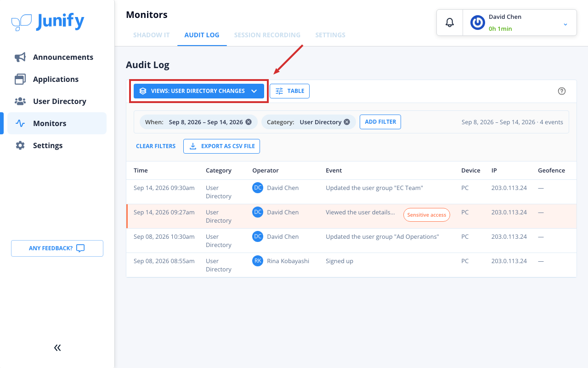This screenshot has height=368, width=588.
Task: Select the 'Signed up' event text
Action: coord(339,261)
